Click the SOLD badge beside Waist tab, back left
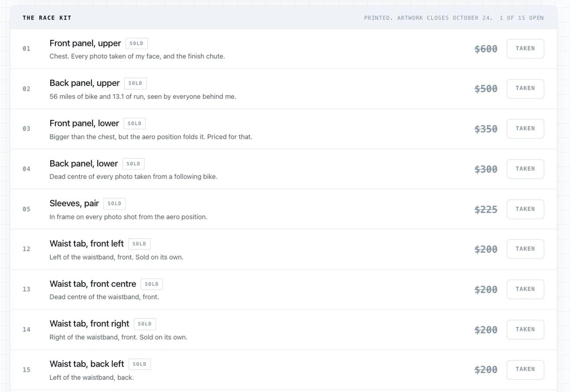 coord(140,364)
